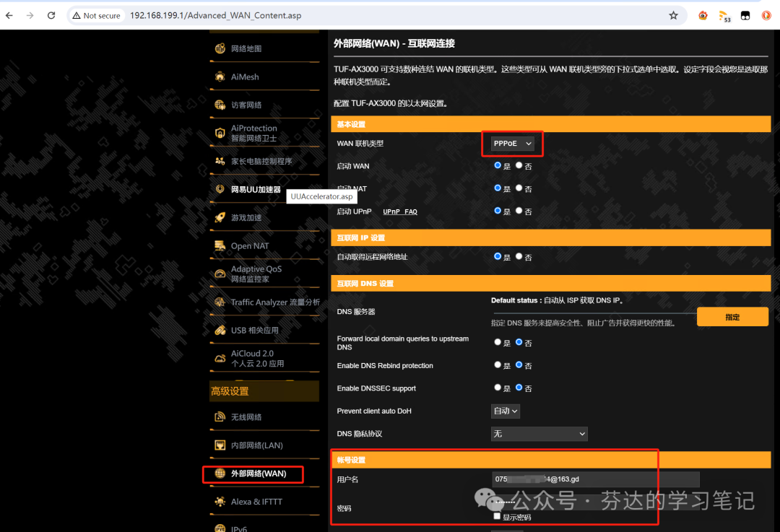Open 无线网络 menu item
Image resolution: width=780 pixels, height=532 pixels.
click(246, 417)
